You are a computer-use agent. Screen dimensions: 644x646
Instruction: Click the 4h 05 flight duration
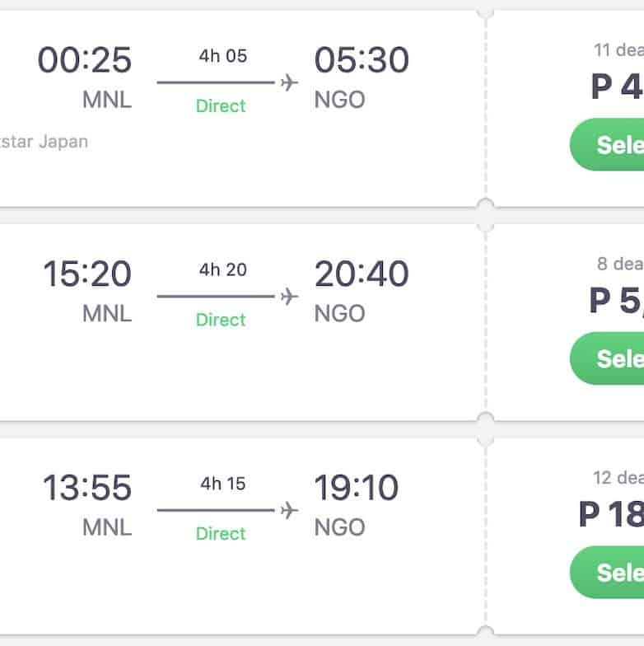pos(222,56)
